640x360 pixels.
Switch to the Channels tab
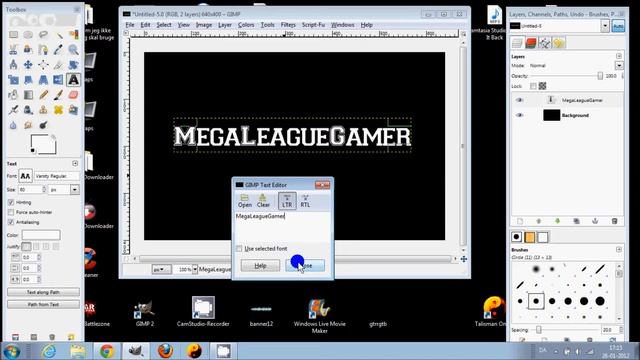(531, 43)
